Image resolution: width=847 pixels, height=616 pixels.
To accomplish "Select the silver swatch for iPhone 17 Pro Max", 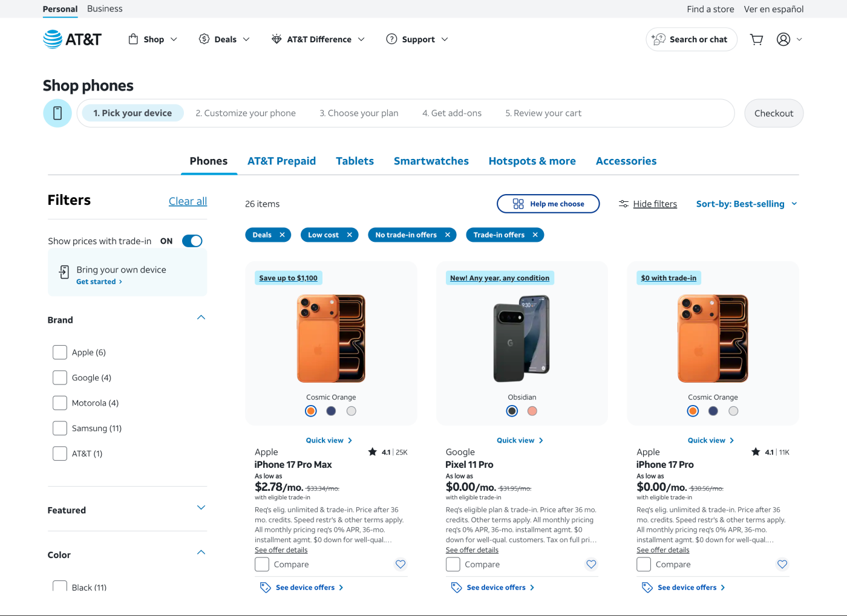I will point(352,411).
